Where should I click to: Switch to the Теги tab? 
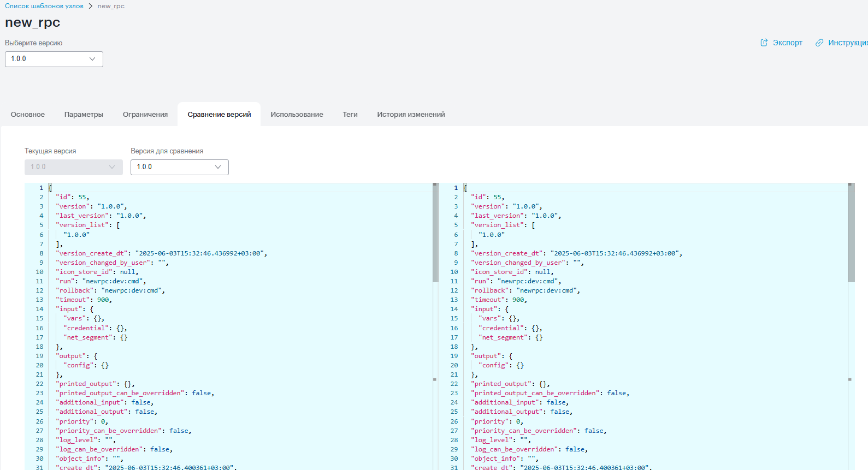pos(350,115)
